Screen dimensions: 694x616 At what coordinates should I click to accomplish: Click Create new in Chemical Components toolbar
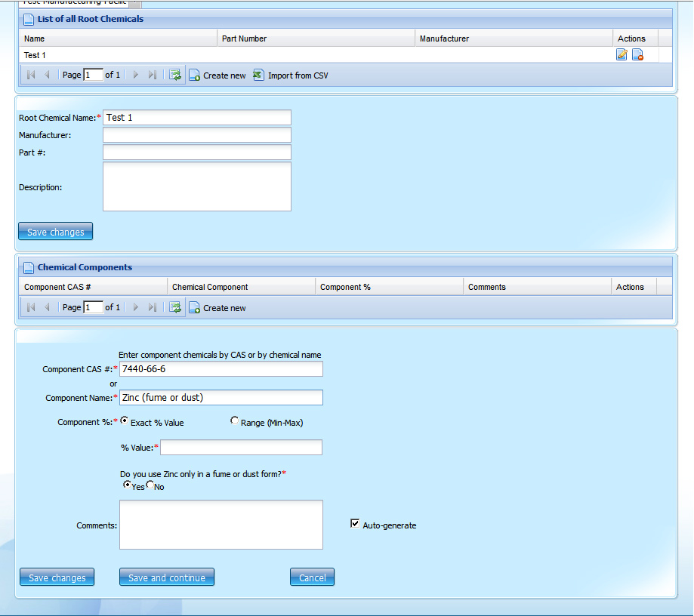(x=217, y=308)
